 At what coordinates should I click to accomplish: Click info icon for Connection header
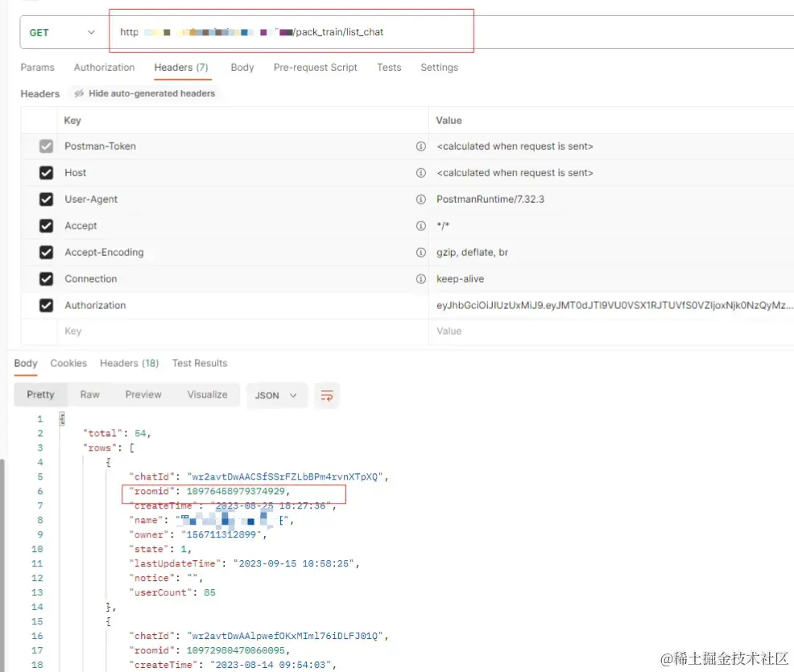(421, 278)
